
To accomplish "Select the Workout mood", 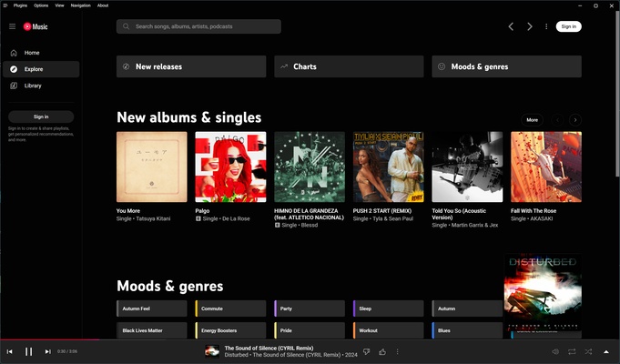I will 388,330.
